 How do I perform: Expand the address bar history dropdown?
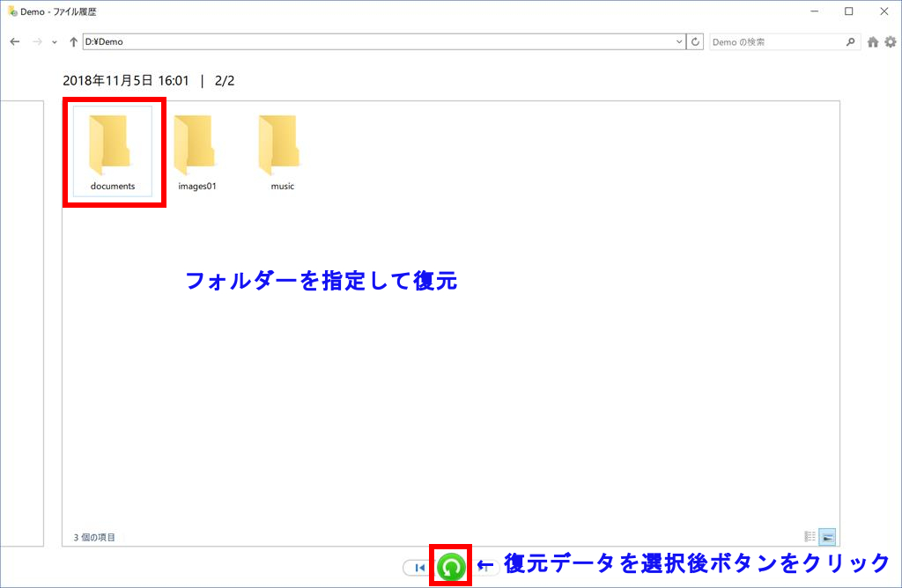click(679, 42)
